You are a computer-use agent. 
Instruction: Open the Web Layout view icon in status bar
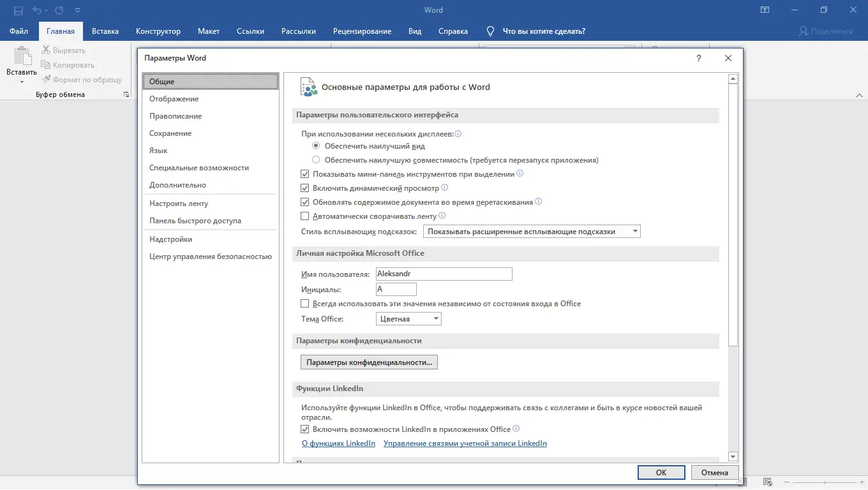coord(767,482)
